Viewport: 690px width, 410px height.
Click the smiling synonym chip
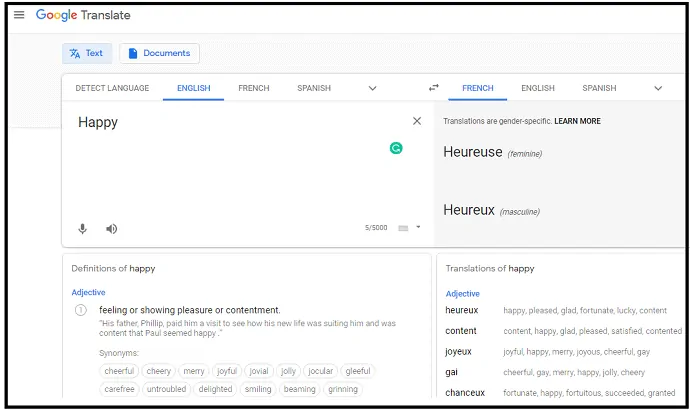pos(258,389)
